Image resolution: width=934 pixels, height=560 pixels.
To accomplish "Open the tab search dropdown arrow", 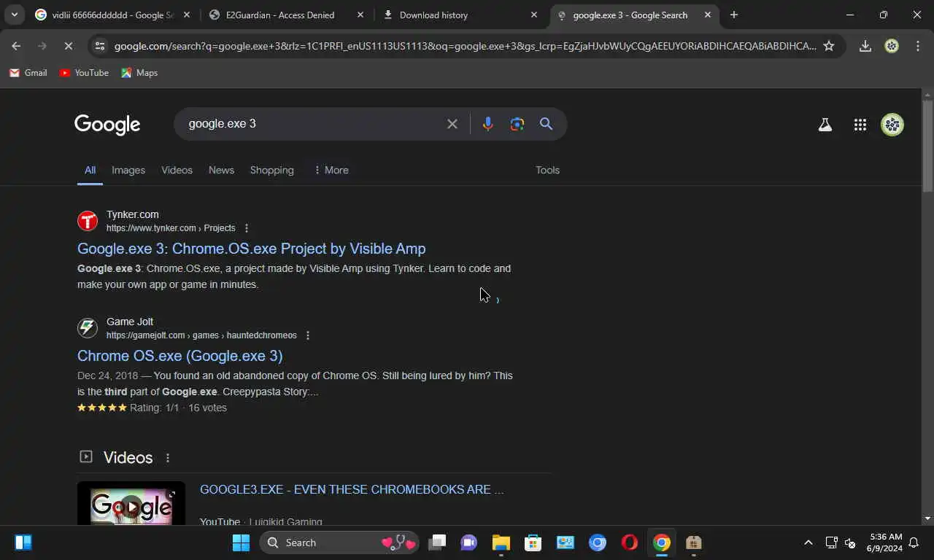I will point(14,15).
